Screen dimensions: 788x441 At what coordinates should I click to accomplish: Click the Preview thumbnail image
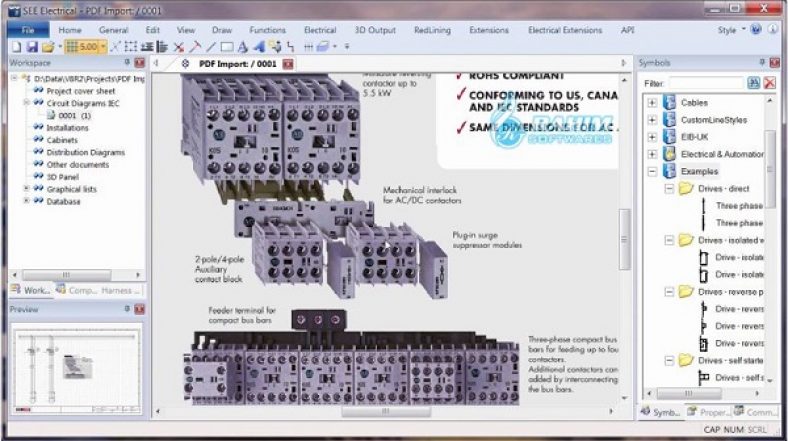tap(76, 371)
